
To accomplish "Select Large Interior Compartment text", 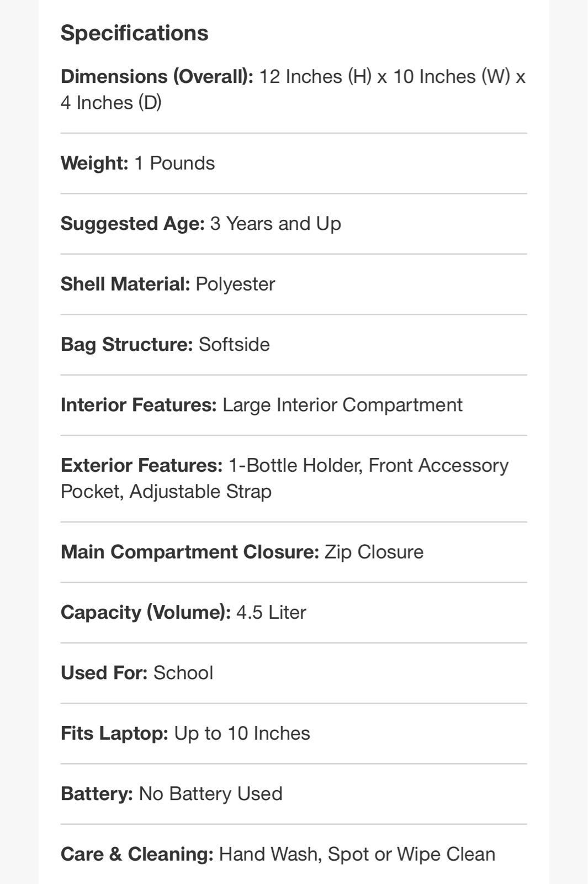I will pos(342,404).
